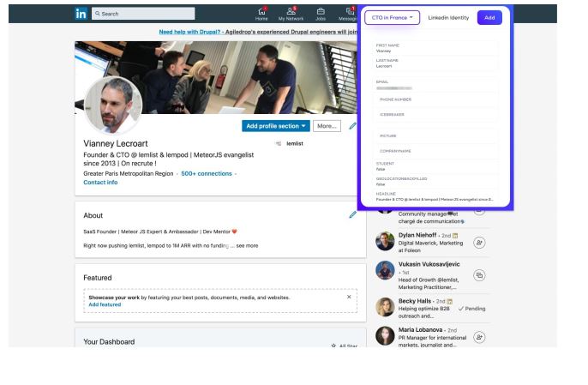Click the magnifier icon in Search
This screenshot has width=588, height=385.
coord(98,14)
